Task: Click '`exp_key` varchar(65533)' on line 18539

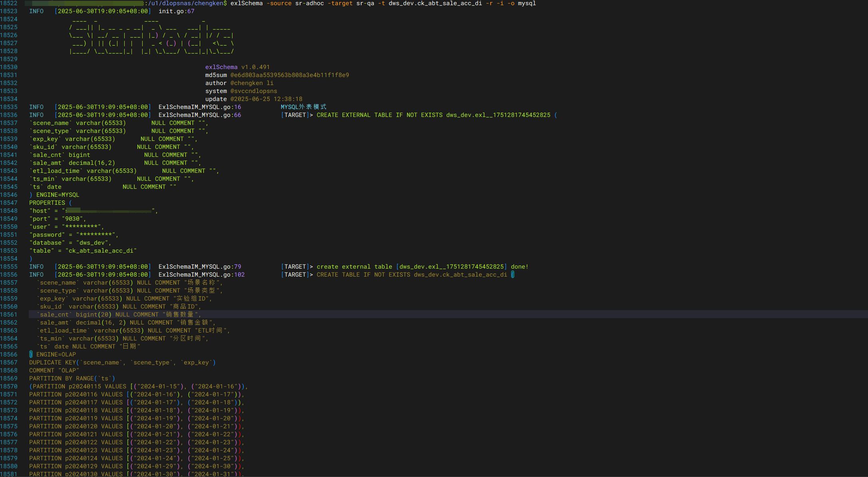Action: click(72, 139)
